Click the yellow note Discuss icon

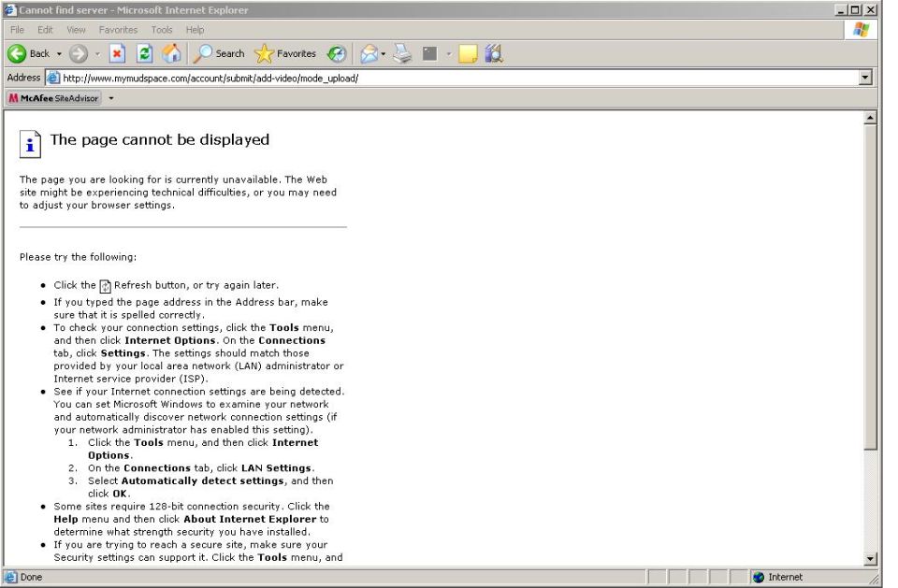[x=468, y=54]
